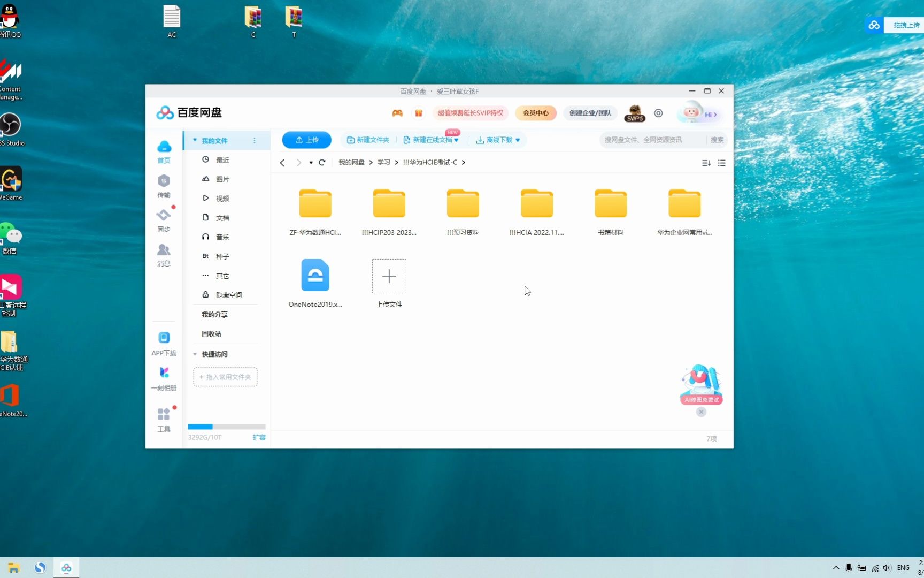Show hidden tray icons chevron
Screen dimensions: 924x578
point(836,568)
